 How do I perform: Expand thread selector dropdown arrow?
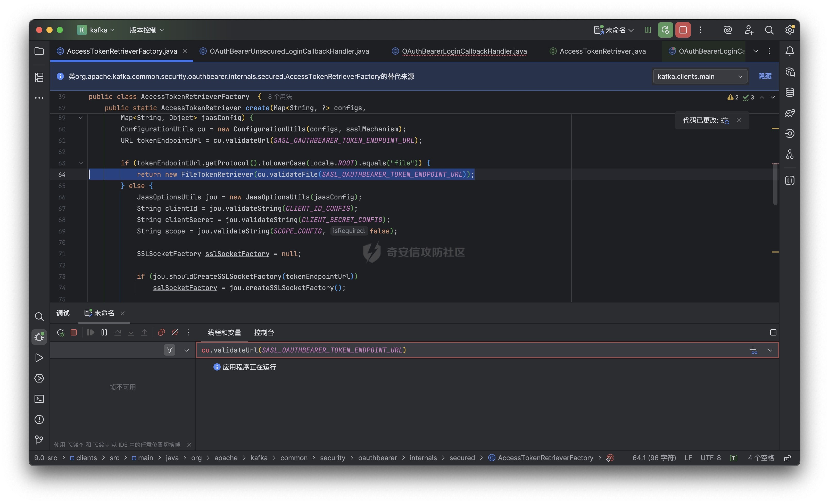(x=186, y=350)
